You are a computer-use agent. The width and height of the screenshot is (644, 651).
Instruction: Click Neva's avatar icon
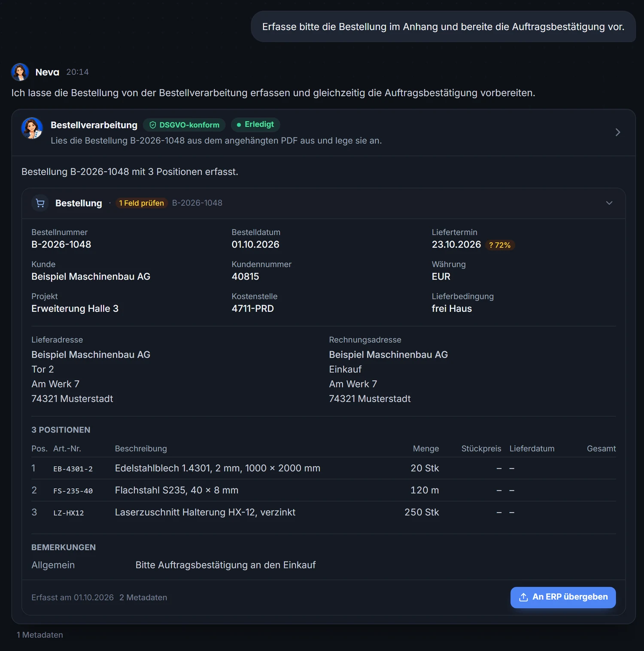point(20,72)
